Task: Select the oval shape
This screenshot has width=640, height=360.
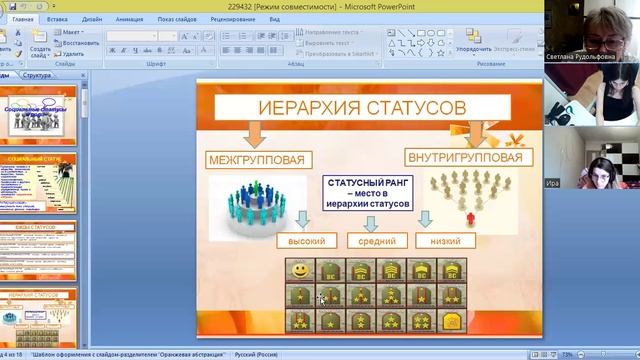Action: pyautogui.click(x=431, y=33)
